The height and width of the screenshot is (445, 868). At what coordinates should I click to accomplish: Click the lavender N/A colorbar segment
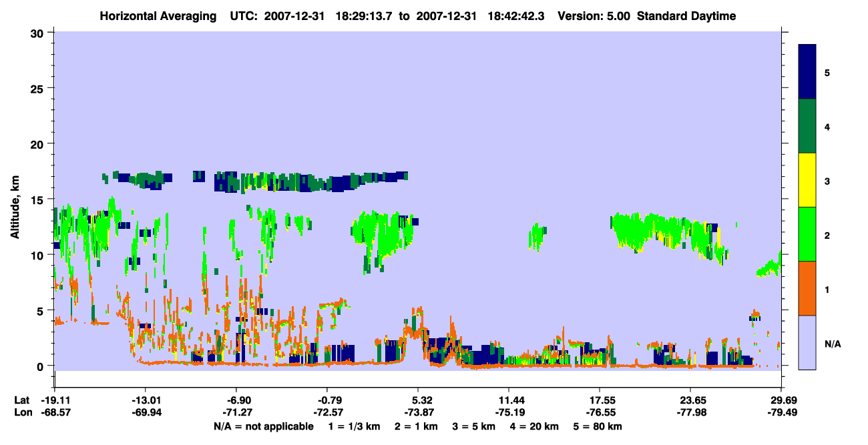coord(807,342)
